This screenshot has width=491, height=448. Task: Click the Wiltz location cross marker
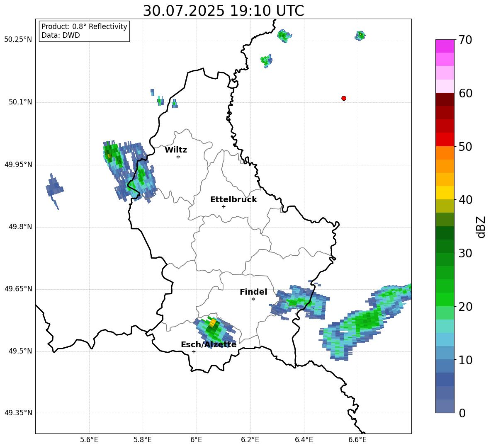click(x=178, y=157)
